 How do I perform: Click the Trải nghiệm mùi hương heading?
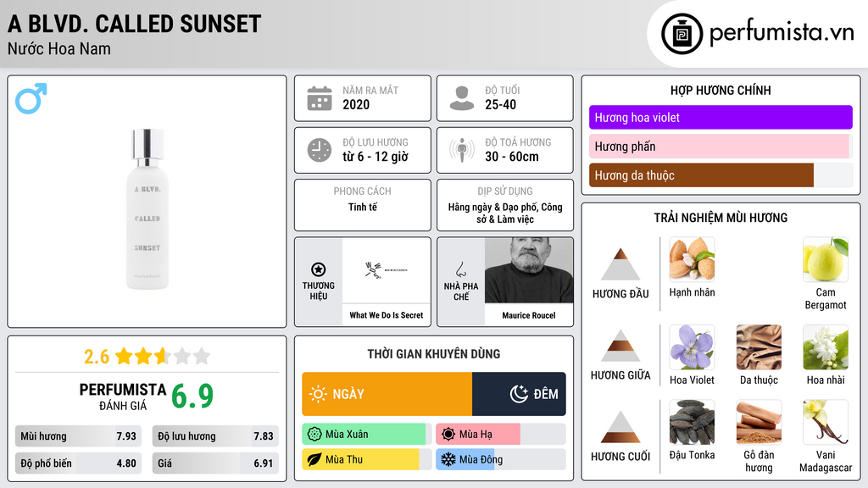[x=721, y=218]
